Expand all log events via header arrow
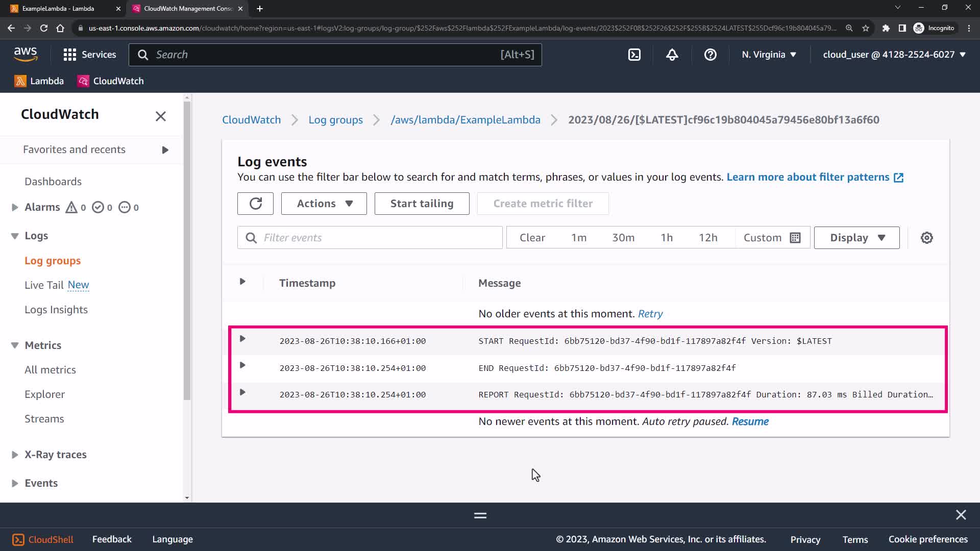Image resolution: width=980 pixels, height=551 pixels. (x=242, y=282)
